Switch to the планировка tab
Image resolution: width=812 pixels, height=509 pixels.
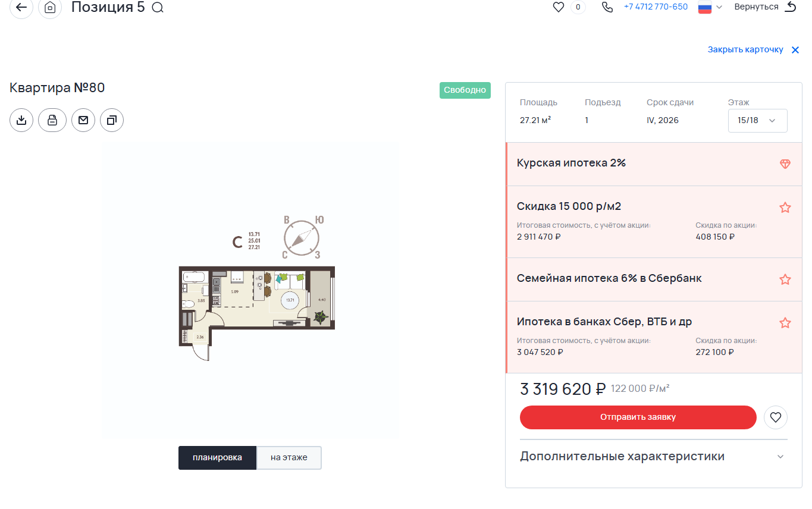217,458
